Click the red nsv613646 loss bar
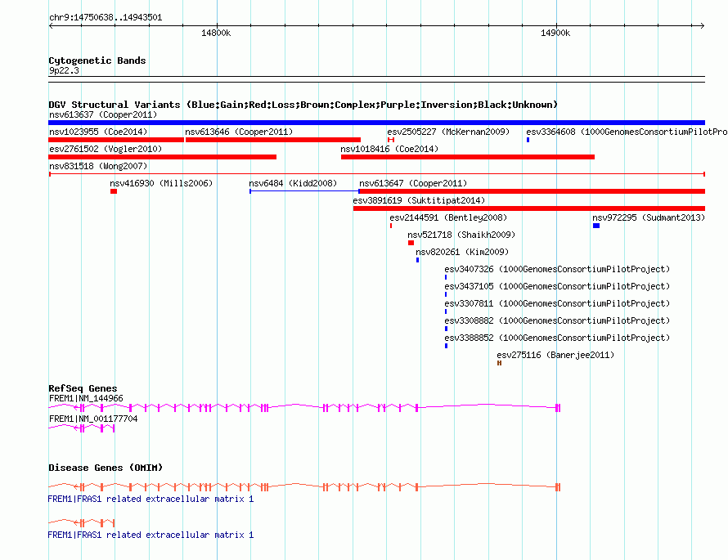 pos(273,140)
